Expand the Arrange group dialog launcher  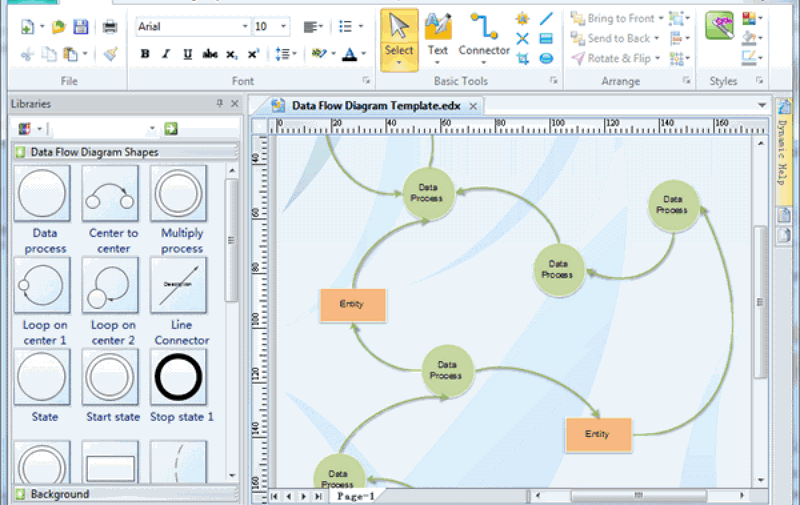[686, 80]
